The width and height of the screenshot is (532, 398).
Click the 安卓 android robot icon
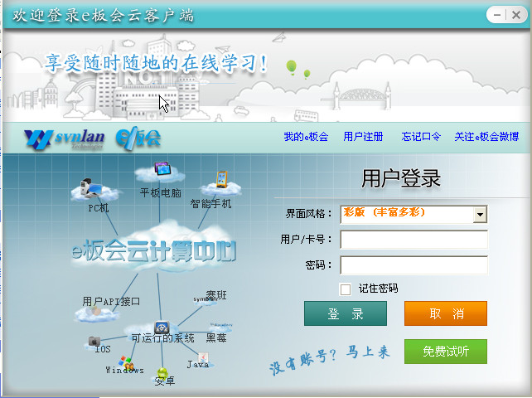click(x=162, y=373)
